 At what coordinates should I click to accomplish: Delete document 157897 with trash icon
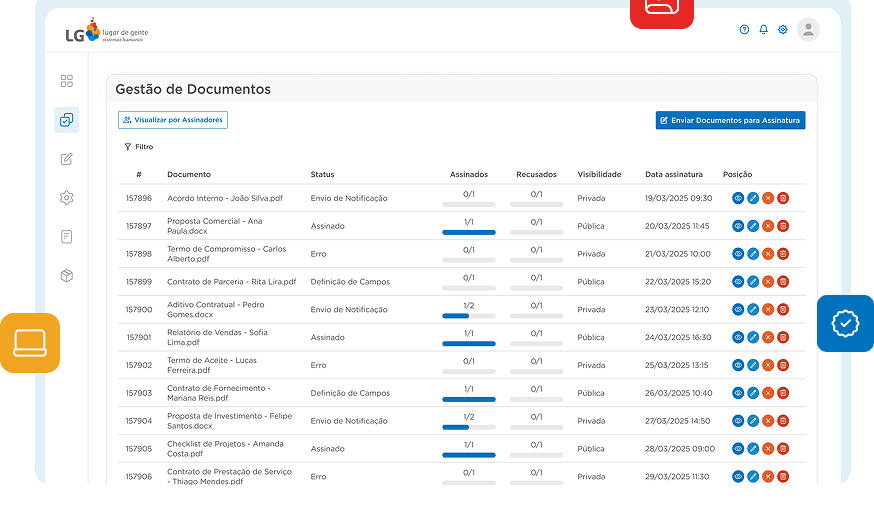[x=783, y=226]
